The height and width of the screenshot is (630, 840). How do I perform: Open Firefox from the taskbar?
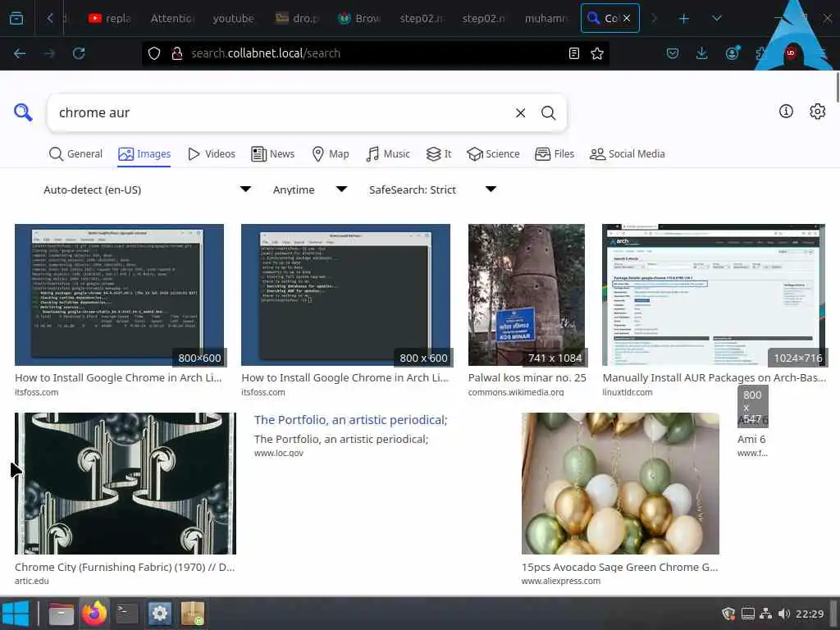(94, 614)
